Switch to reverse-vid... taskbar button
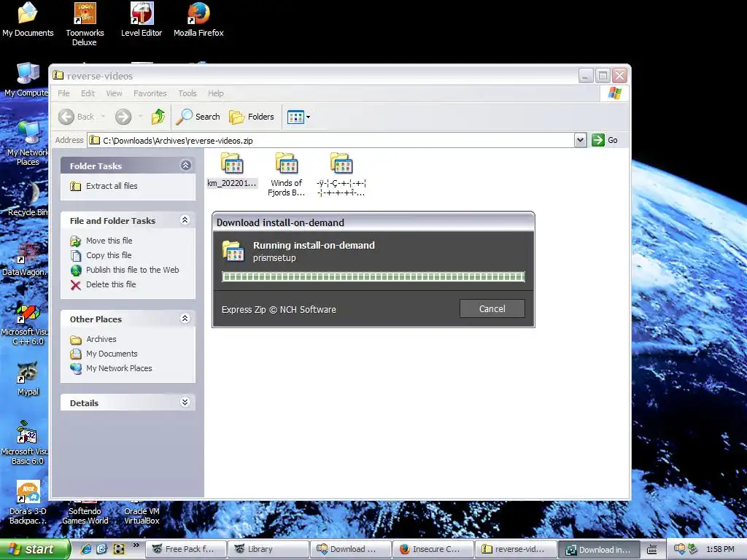 pos(515,549)
